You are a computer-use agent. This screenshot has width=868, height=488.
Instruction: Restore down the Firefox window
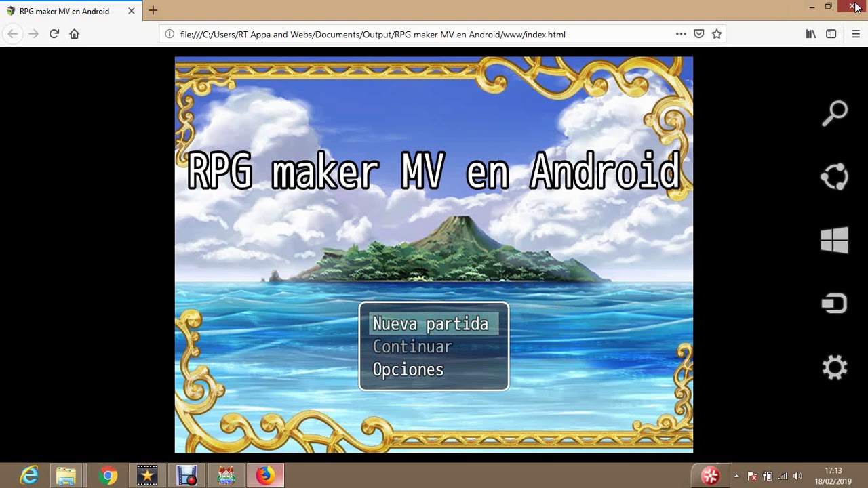829,7
